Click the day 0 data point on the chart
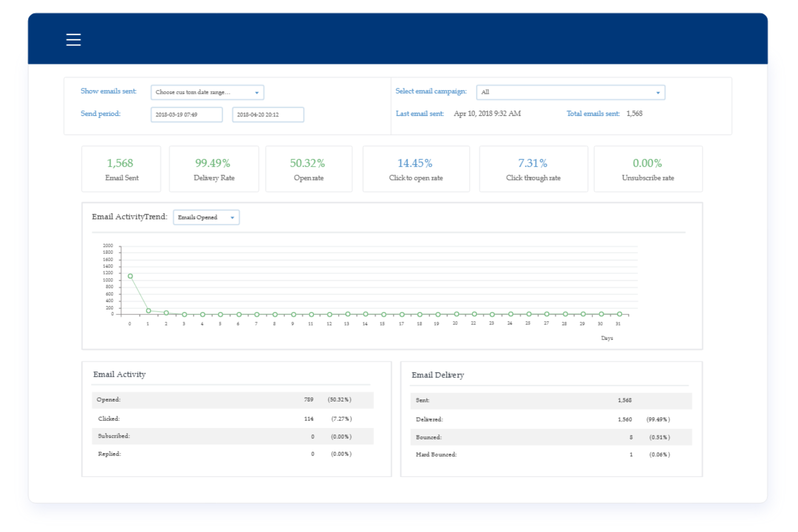This screenshot has width=798, height=532. point(130,275)
